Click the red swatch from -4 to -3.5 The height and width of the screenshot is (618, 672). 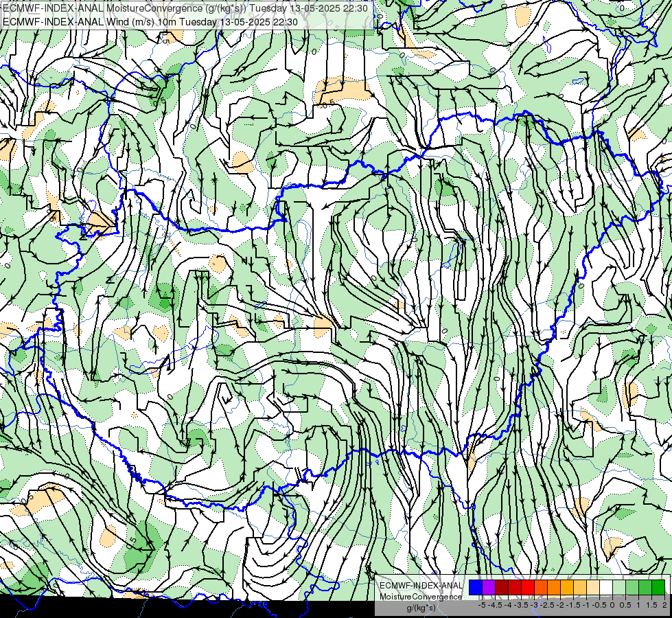(515, 588)
